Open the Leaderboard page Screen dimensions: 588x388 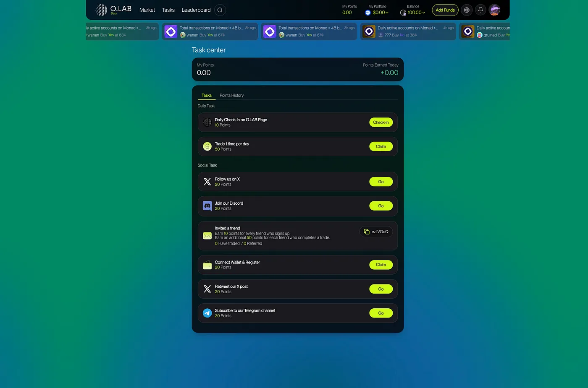click(x=196, y=10)
